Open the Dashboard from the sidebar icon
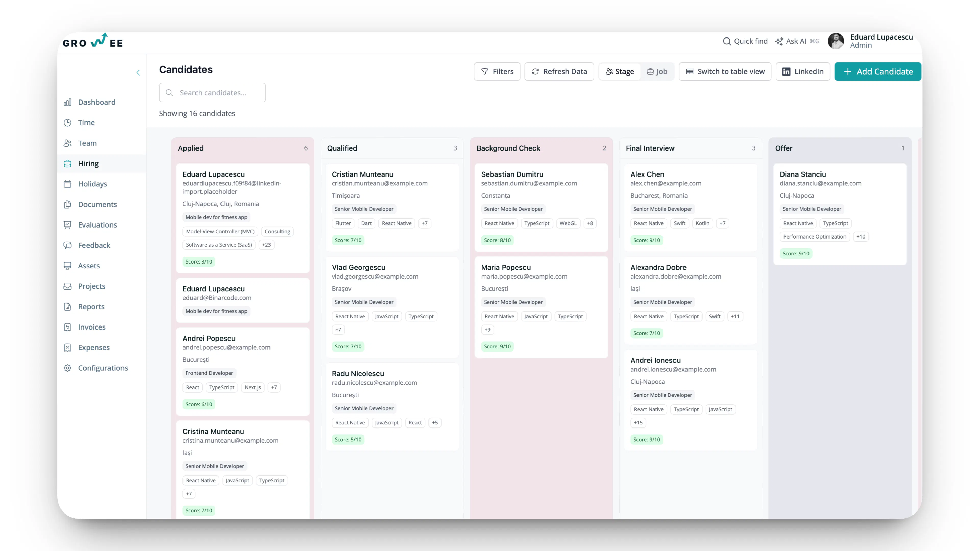The height and width of the screenshot is (551, 980). tap(68, 102)
